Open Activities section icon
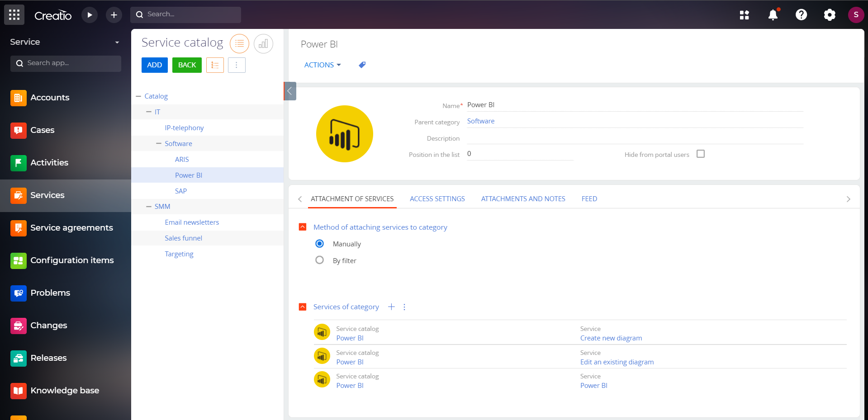This screenshot has width=868, height=420. pos(18,163)
